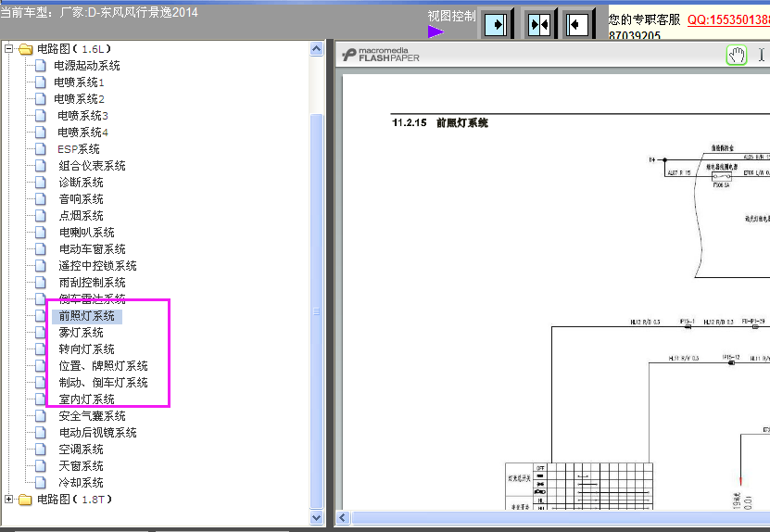The height and width of the screenshot is (532, 770).
Task: Open the 音响系统 diagram
Action: (81, 199)
